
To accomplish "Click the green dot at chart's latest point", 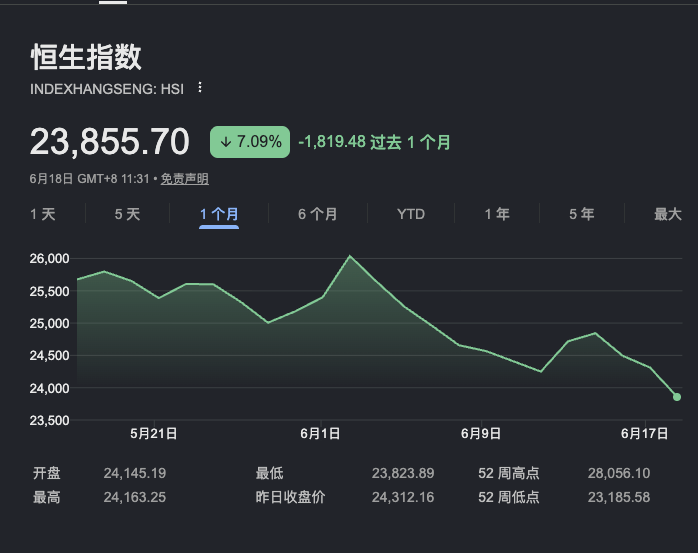I will [677, 397].
